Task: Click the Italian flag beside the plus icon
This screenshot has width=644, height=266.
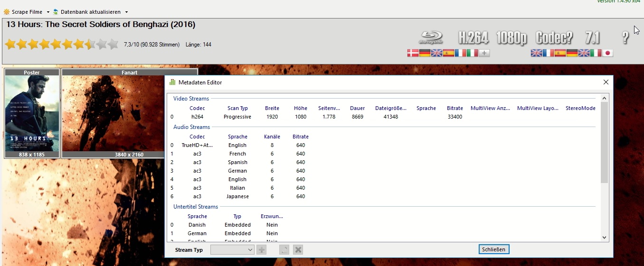Action: pos(472,53)
